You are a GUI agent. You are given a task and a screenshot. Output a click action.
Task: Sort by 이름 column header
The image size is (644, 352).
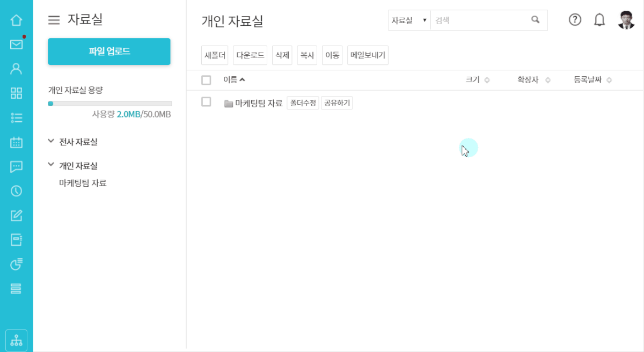235,79
